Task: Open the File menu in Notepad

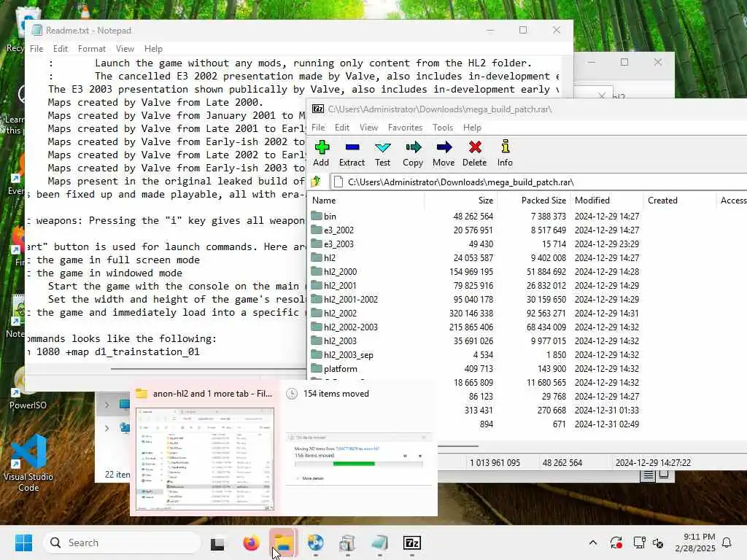Action: (x=36, y=49)
